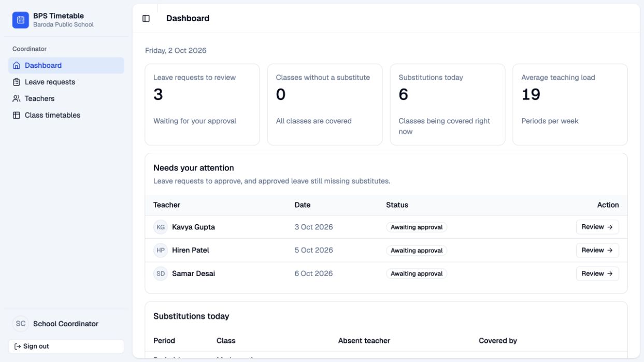Review Hiren Patel's leave request
This screenshot has height=362, width=644.
coord(597,250)
